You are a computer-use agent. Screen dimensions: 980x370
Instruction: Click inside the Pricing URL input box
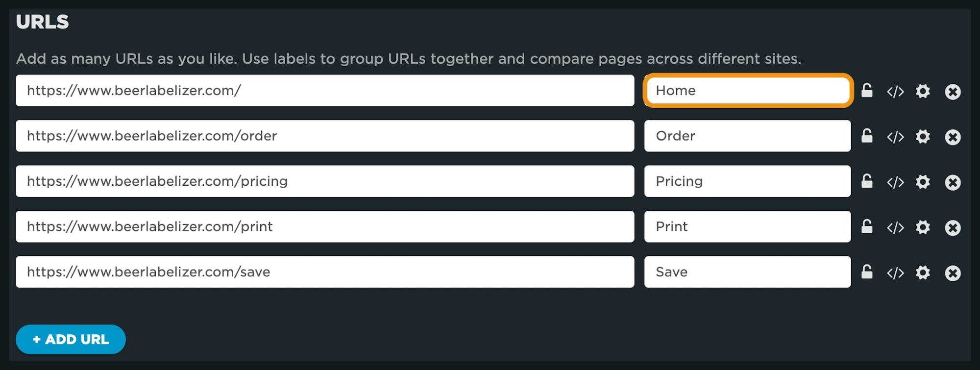[326, 181]
